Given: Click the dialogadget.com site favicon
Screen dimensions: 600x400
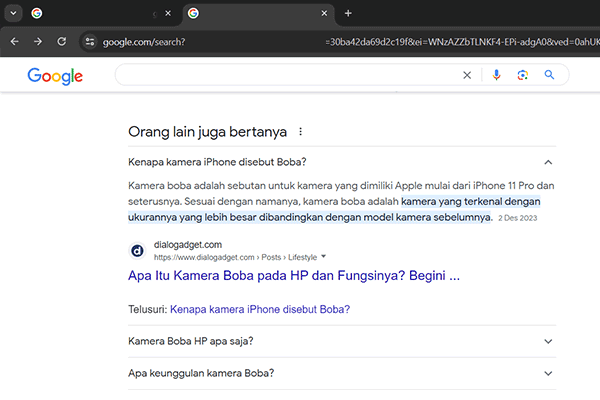Looking at the screenshot, I should pyautogui.click(x=137, y=251).
